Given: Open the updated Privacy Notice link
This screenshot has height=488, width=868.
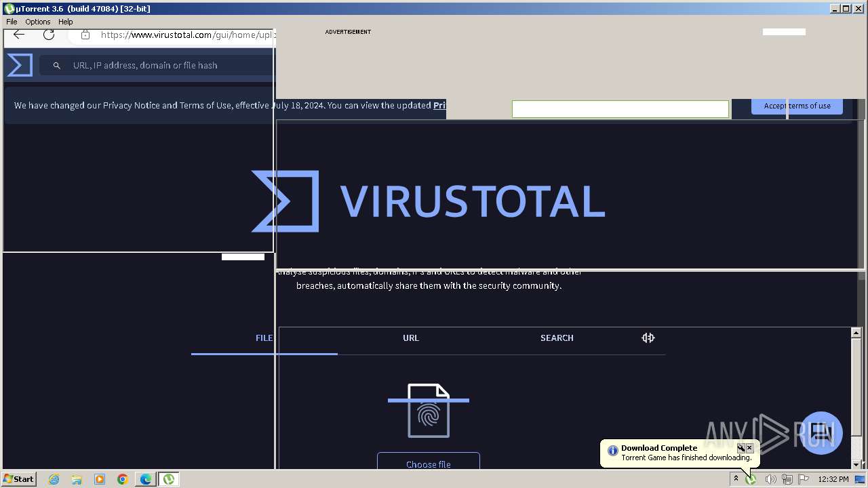Looking at the screenshot, I should click(x=439, y=105).
